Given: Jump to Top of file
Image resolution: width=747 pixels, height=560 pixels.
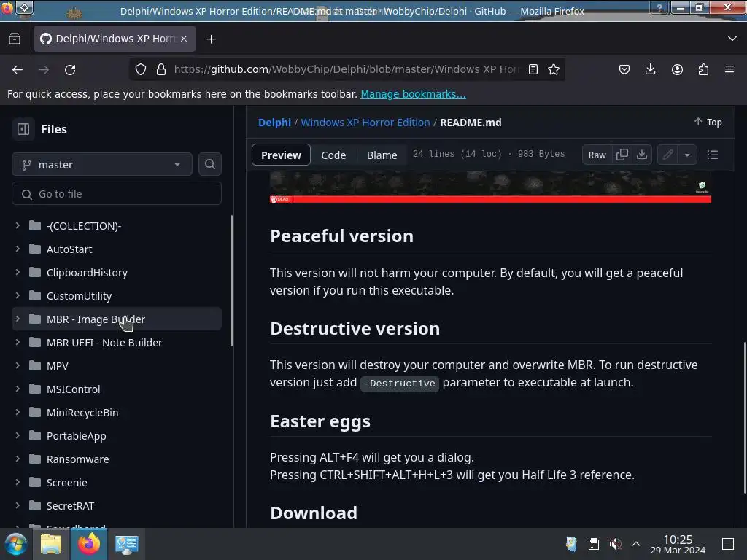Looking at the screenshot, I should [x=708, y=122].
